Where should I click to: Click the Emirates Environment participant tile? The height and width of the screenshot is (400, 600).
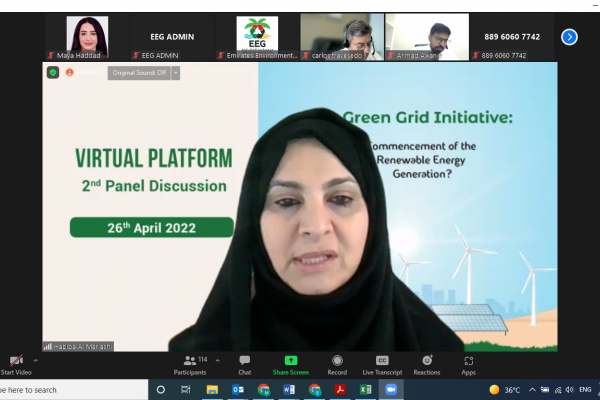pyautogui.click(x=258, y=37)
